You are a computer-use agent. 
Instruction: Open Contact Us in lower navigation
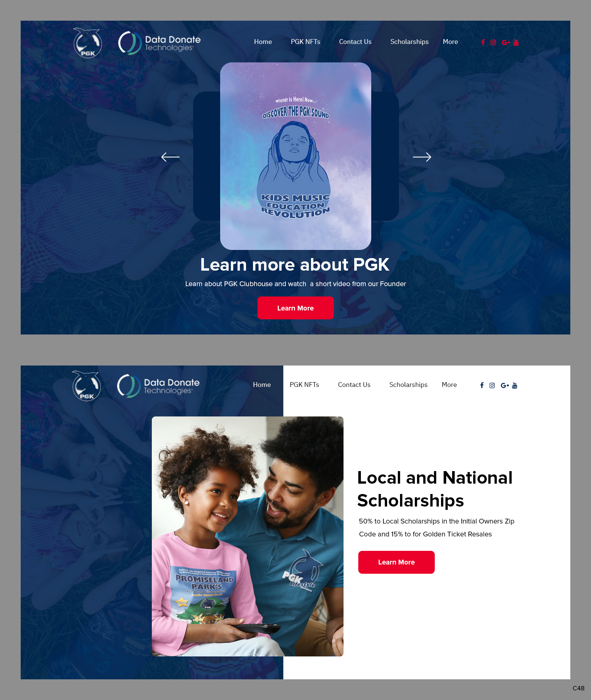[x=354, y=385]
